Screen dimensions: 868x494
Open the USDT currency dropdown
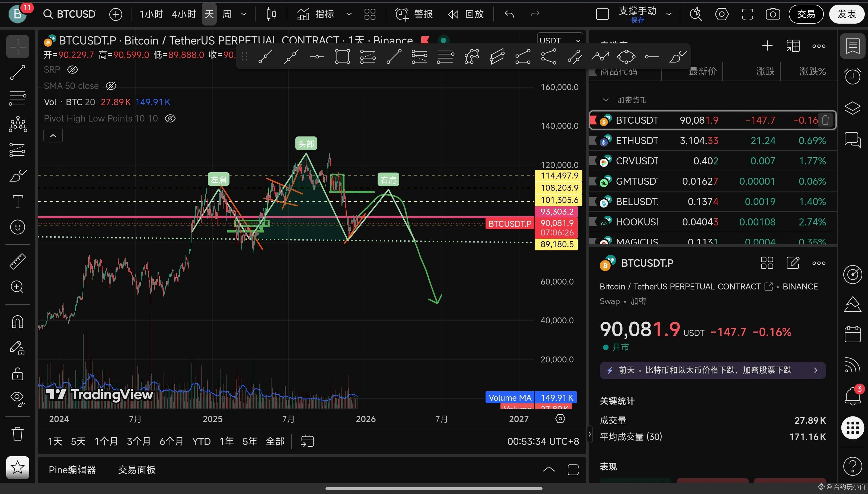tap(560, 41)
